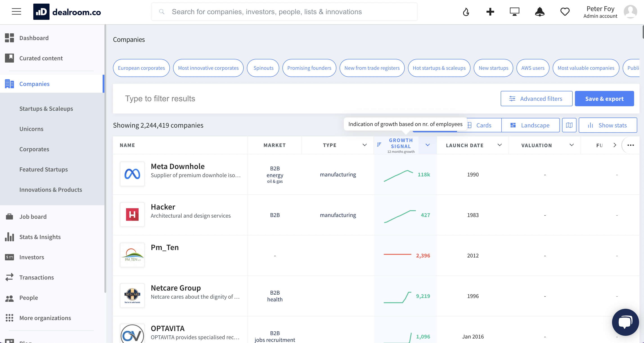
Task: Expand the VALUATION column chevron
Action: point(572,145)
